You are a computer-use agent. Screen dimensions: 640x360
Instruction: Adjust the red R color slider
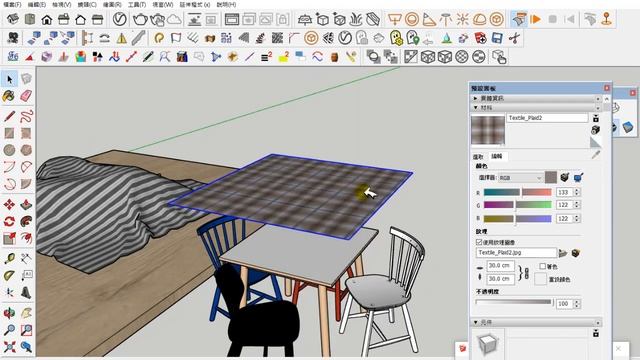[x=518, y=192]
